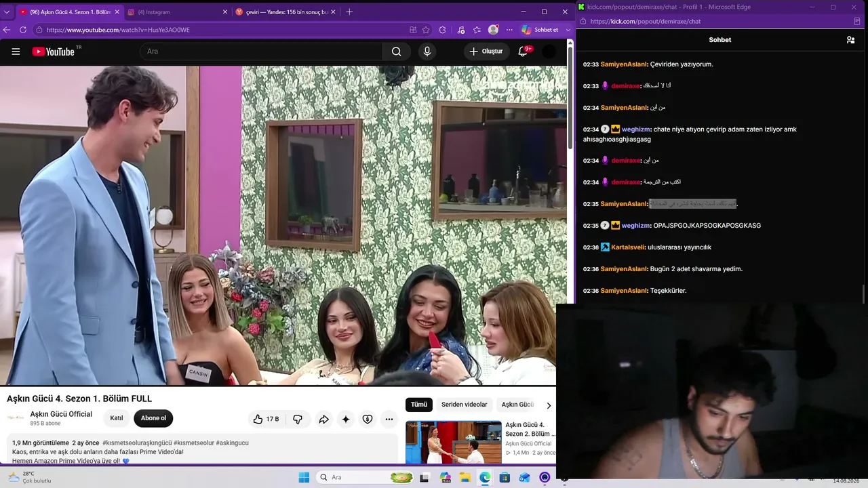Open Sezon 2. Bölüm video thumbnail
This screenshot has width=868, height=488.
pyautogui.click(x=454, y=443)
